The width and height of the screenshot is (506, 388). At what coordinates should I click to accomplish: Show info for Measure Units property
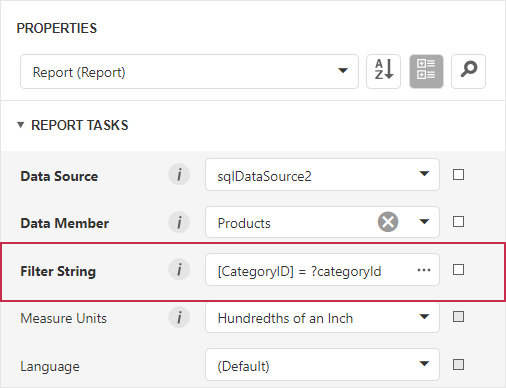179,317
